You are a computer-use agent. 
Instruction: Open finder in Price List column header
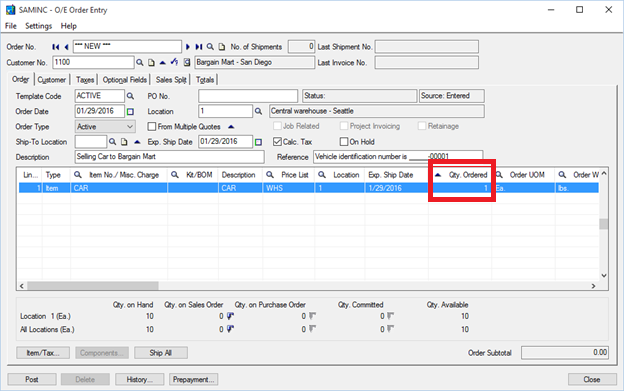coord(270,175)
